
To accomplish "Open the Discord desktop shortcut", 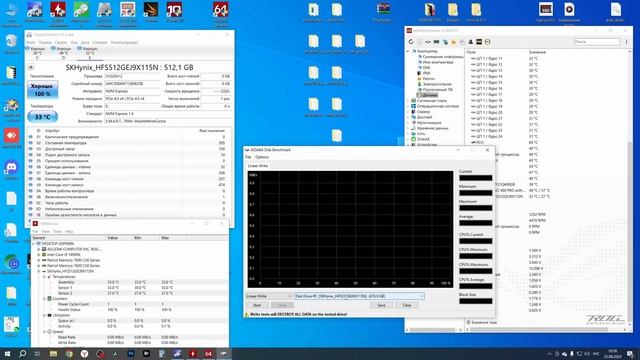I will (11, 169).
